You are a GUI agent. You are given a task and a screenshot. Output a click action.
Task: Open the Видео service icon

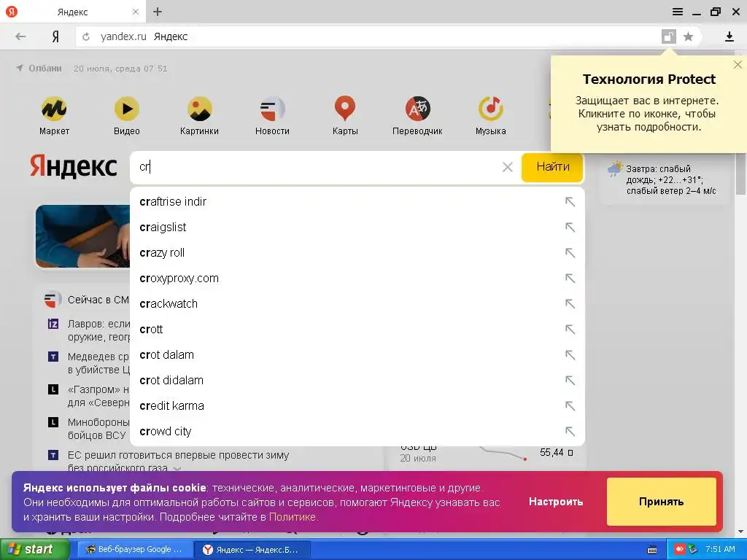(x=127, y=109)
